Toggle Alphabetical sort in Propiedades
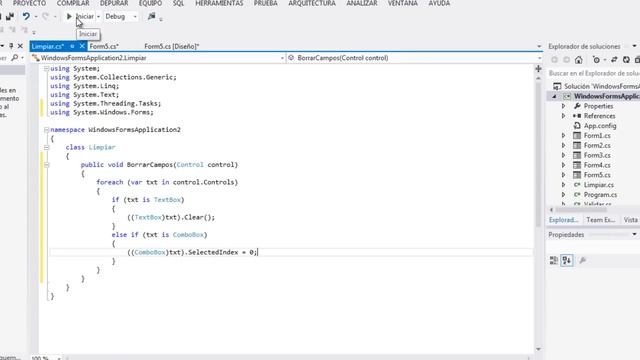640x360 pixels. click(567, 260)
